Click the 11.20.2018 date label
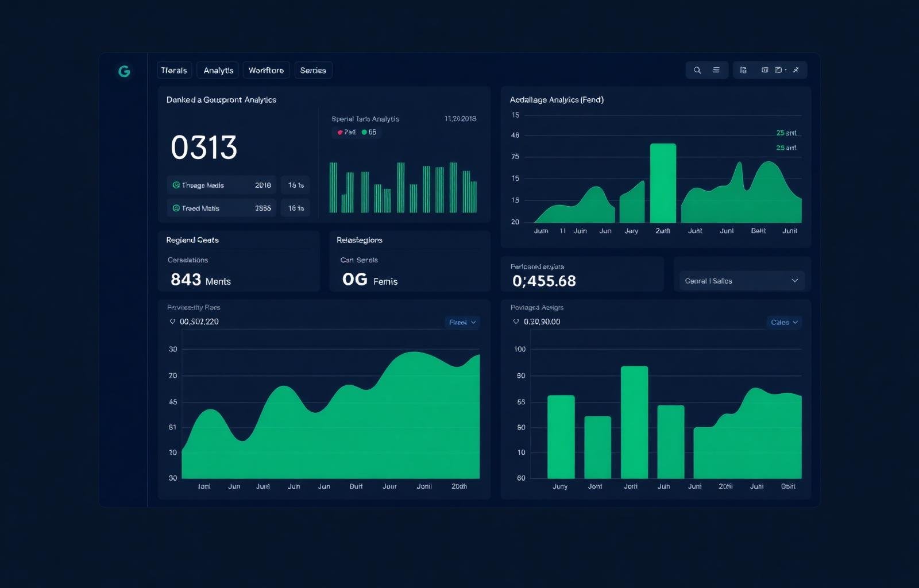This screenshot has width=919, height=588. (x=460, y=119)
